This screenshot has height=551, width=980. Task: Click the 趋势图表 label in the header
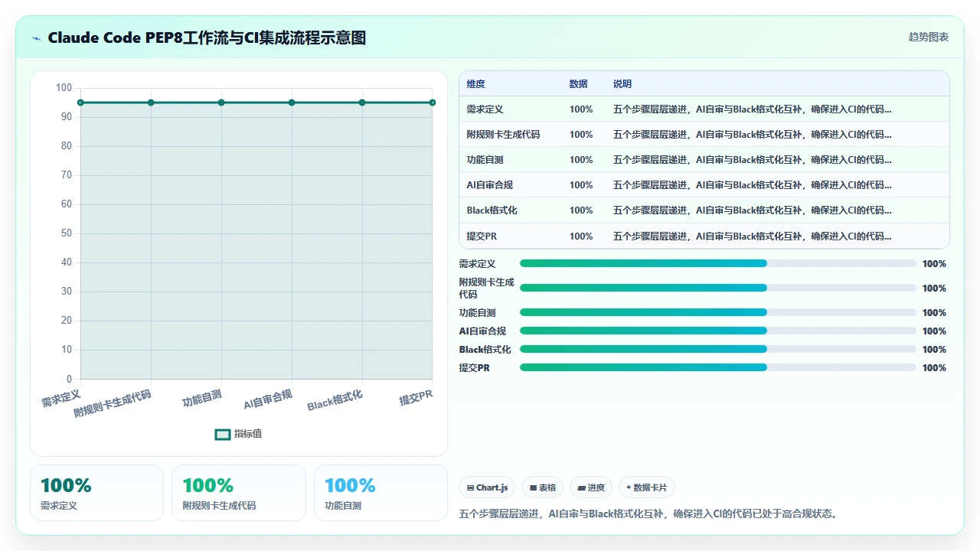[x=929, y=37]
